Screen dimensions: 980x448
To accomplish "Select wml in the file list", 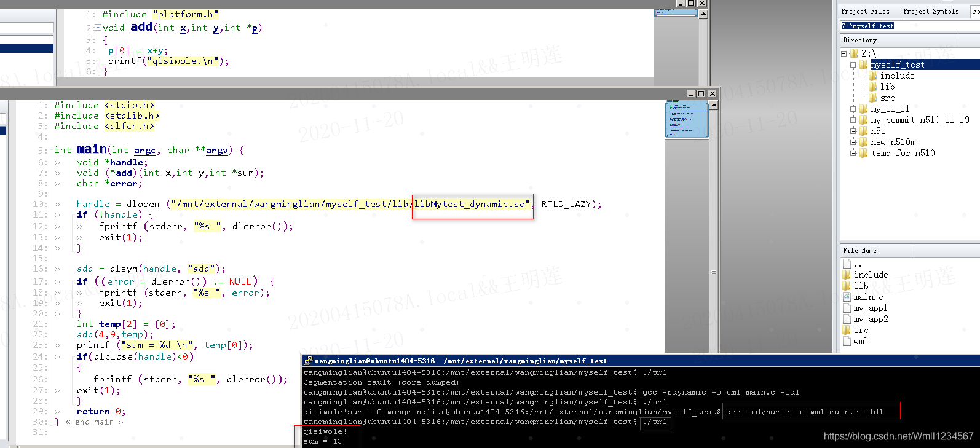I will pos(861,341).
